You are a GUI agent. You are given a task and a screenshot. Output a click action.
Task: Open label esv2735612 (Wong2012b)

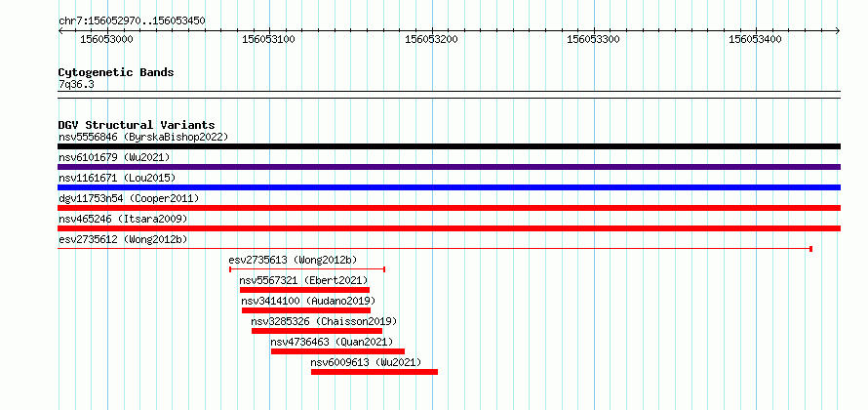click(123, 239)
